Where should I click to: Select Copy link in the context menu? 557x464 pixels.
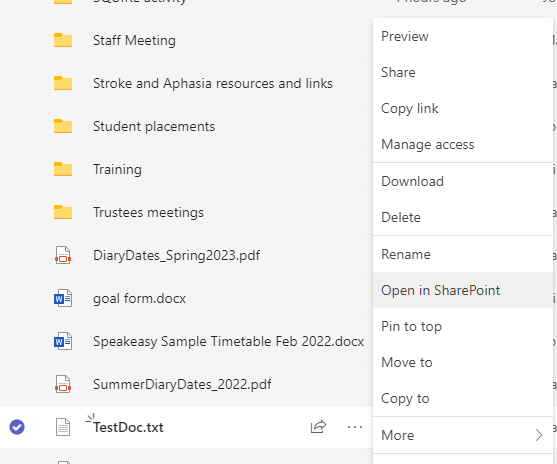(x=463, y=108)
